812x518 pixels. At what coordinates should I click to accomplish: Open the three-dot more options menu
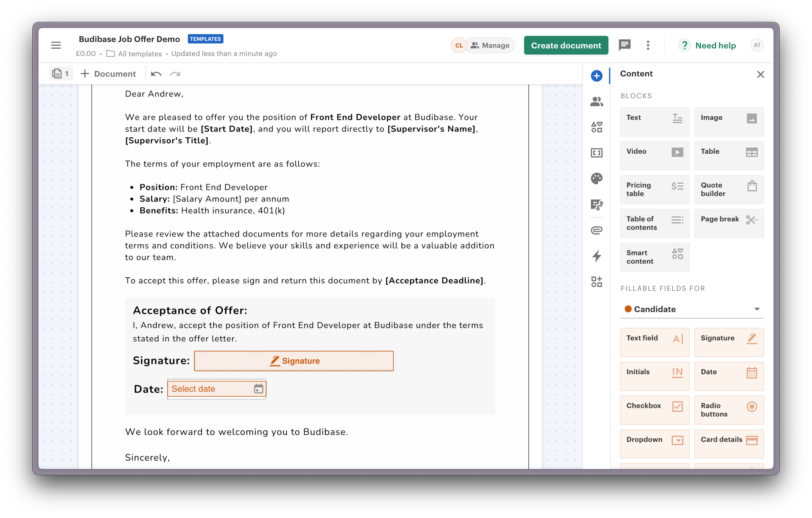coord(648,45)
